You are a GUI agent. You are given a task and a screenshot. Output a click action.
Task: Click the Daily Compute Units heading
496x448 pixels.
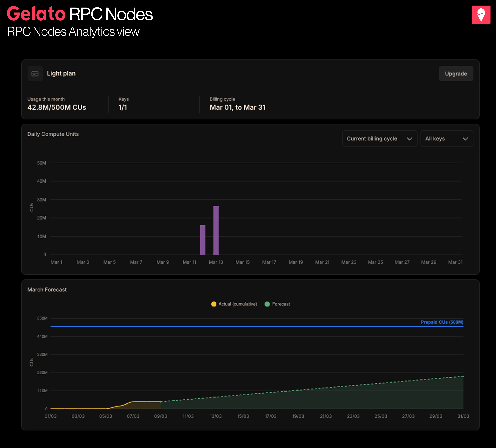point(53,134)
